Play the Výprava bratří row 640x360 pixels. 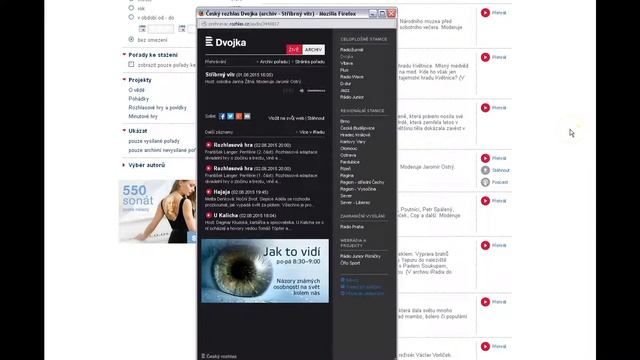tap(485, 245)
